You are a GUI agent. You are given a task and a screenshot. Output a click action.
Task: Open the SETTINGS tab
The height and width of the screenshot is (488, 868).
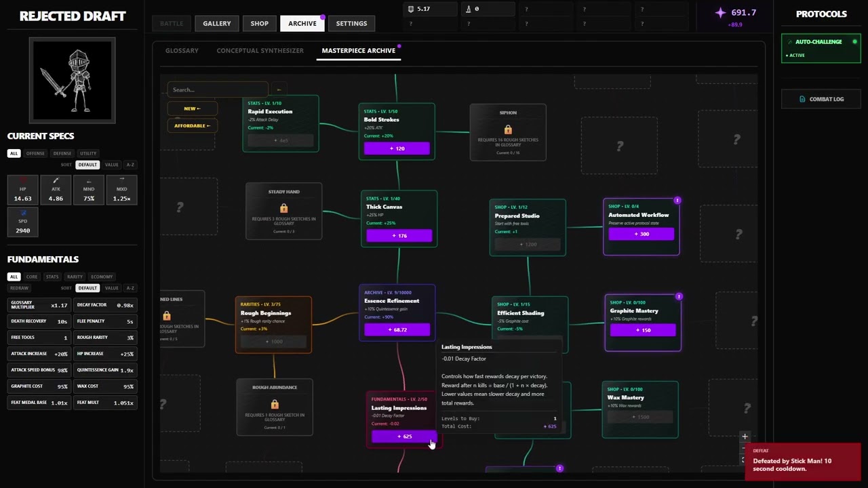(351, 23)
